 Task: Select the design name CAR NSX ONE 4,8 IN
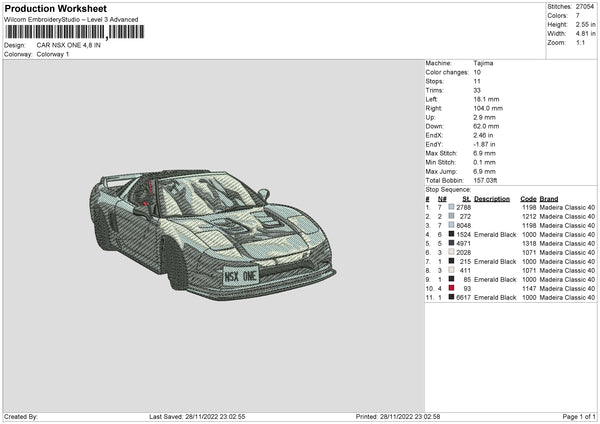(69, 45)
